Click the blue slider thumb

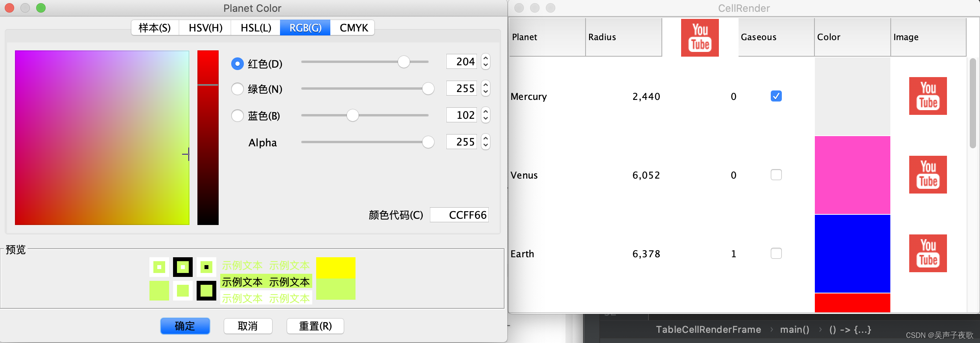pyautogui.click(x=352, y=115)
